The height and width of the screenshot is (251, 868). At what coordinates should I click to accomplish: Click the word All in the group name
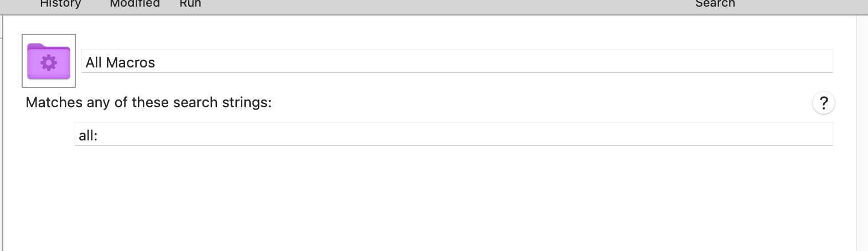tap(94, 62)
